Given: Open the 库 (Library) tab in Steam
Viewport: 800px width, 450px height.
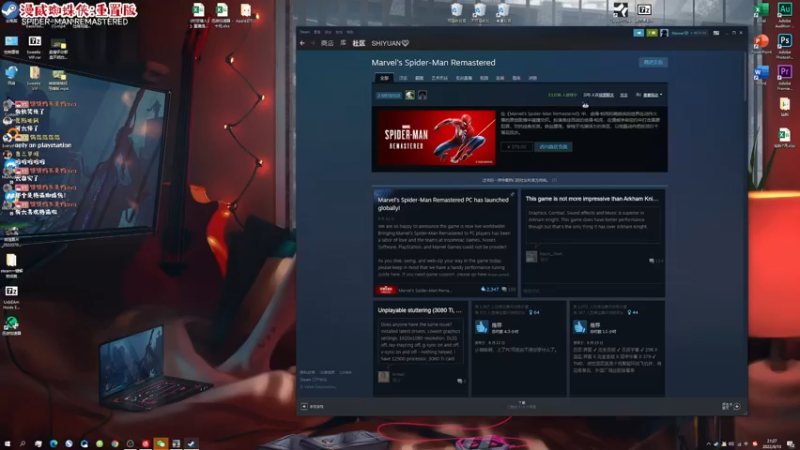Looking at the screenshot, I should point(343,43).
